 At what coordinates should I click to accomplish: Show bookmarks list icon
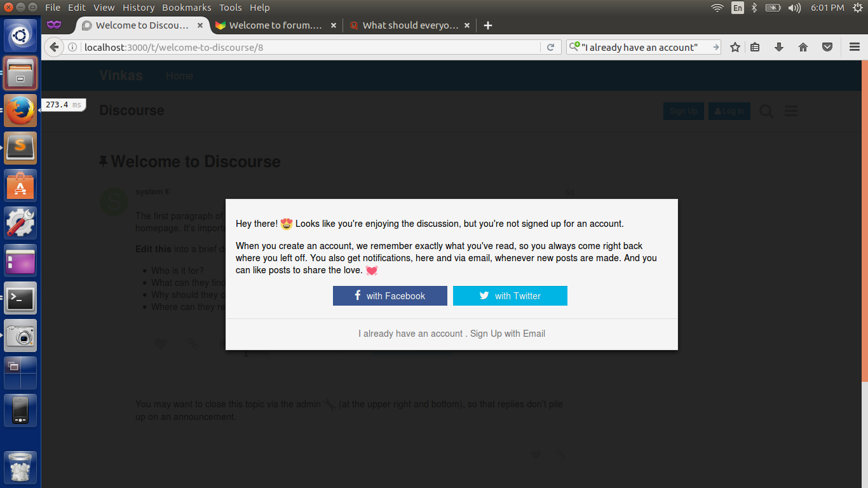point(755,47)
